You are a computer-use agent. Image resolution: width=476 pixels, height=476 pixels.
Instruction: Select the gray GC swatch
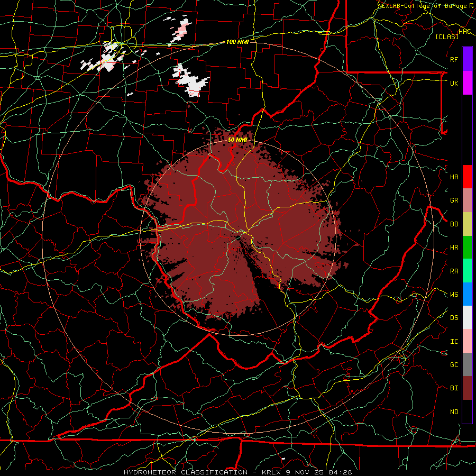point(467,364)
